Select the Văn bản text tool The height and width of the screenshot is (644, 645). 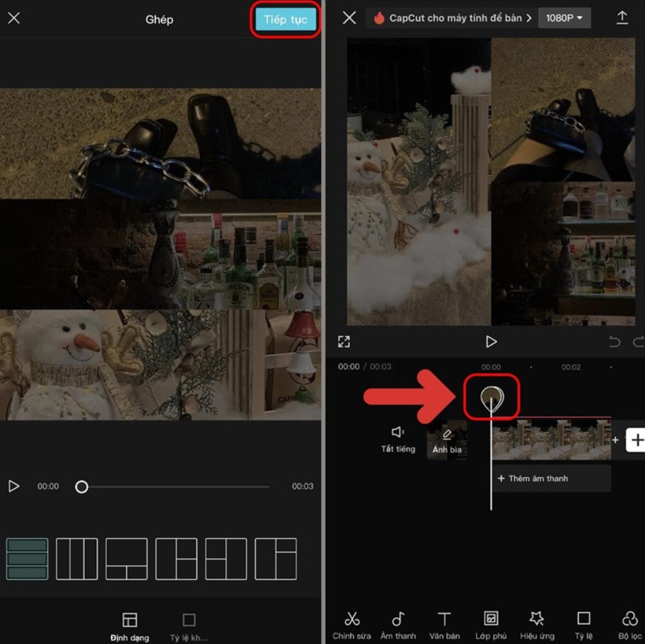(x=444, y=626)
